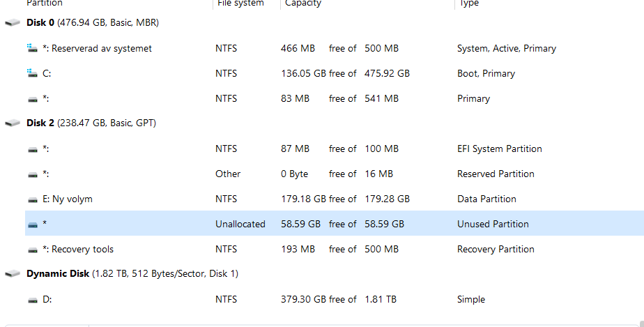
Task: Click drive icon of Recovery tools partition
Action: (x=32, y=250)
